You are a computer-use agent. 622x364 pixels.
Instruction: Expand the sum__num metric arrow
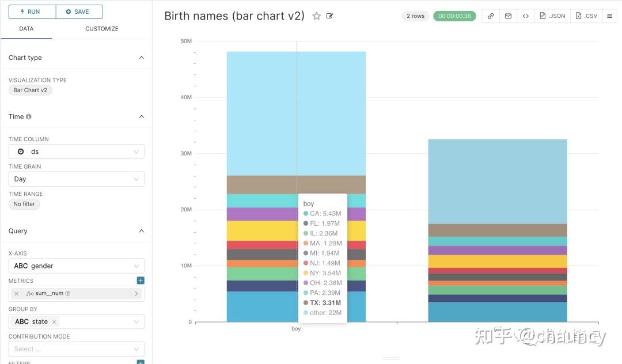pyautogui.click(x=136, y=293)
